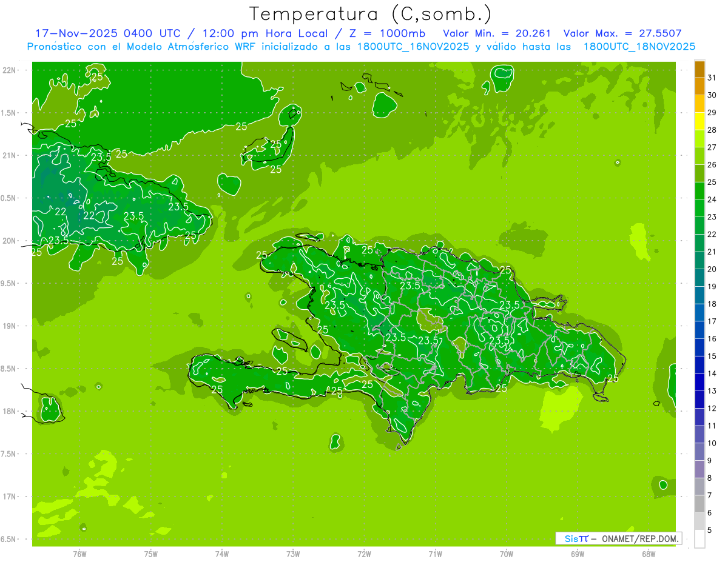Click the '17N' latitude axis label

pyautogui.click(x=9, y=497)
